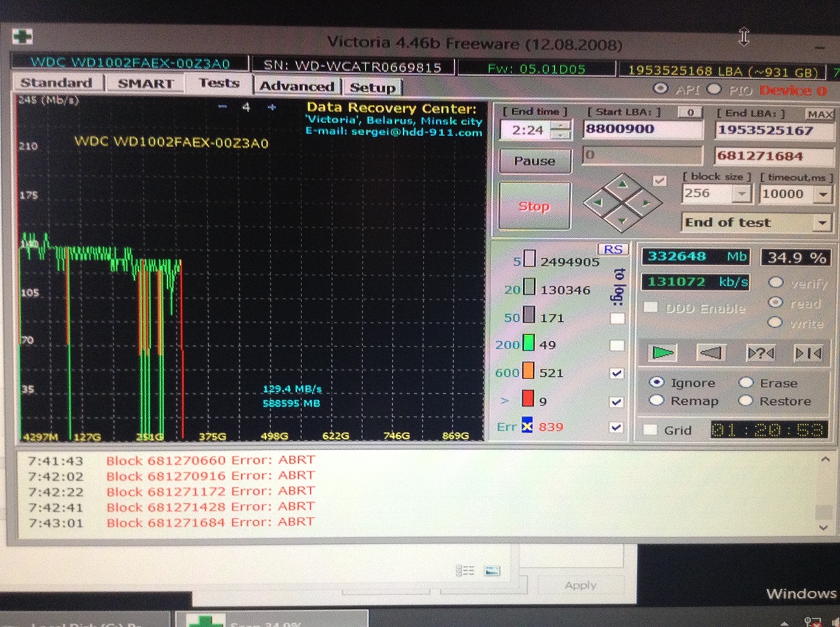Select the Tests tab
This screenshot has height=627, width=840.
click(x=218, y=83)
